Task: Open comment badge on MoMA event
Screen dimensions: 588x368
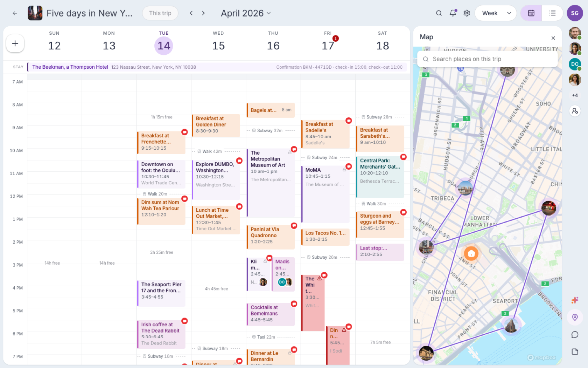Action: [x=349, y=166]
